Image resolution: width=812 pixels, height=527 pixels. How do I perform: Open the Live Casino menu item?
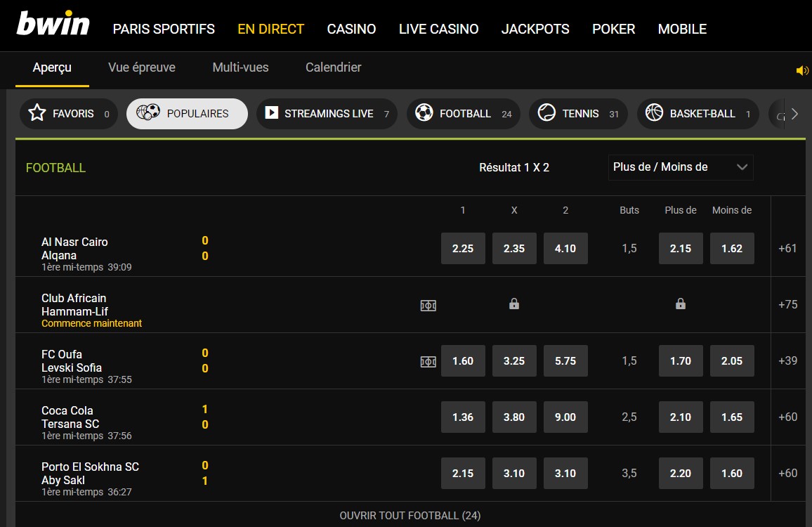(438, 29)
